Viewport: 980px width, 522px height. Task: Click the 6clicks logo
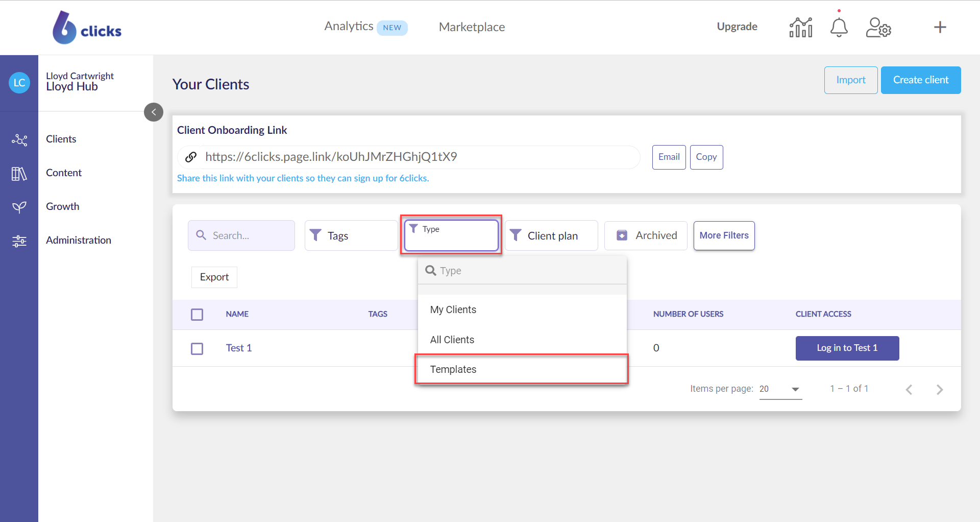87,28
